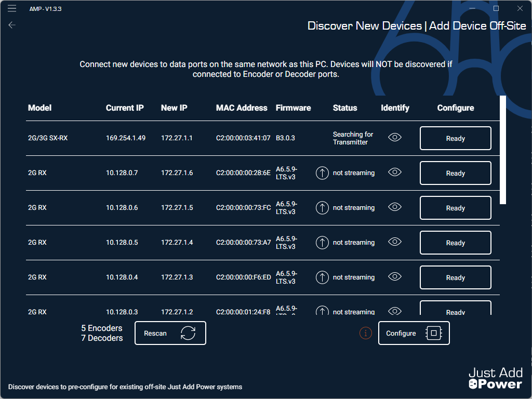
Task: Click the 7 Decoders count text
Action: pos(102,338)
